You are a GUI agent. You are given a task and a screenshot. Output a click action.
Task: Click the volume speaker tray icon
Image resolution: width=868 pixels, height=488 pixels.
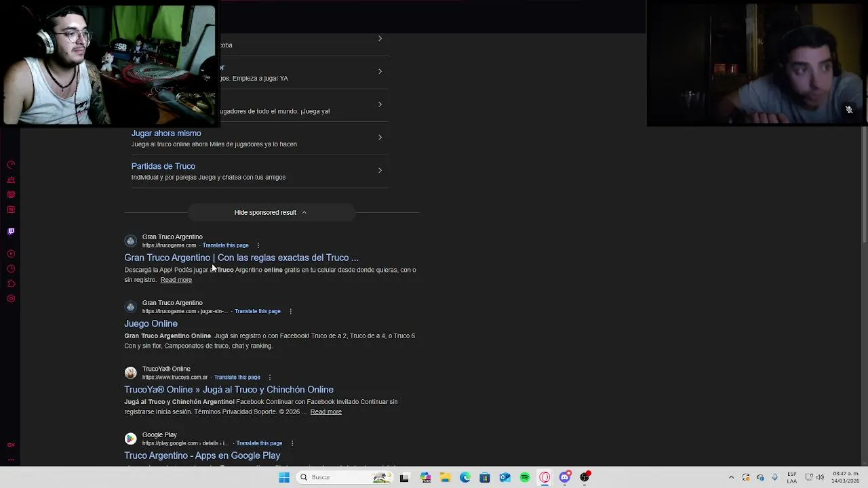point(821,477)
